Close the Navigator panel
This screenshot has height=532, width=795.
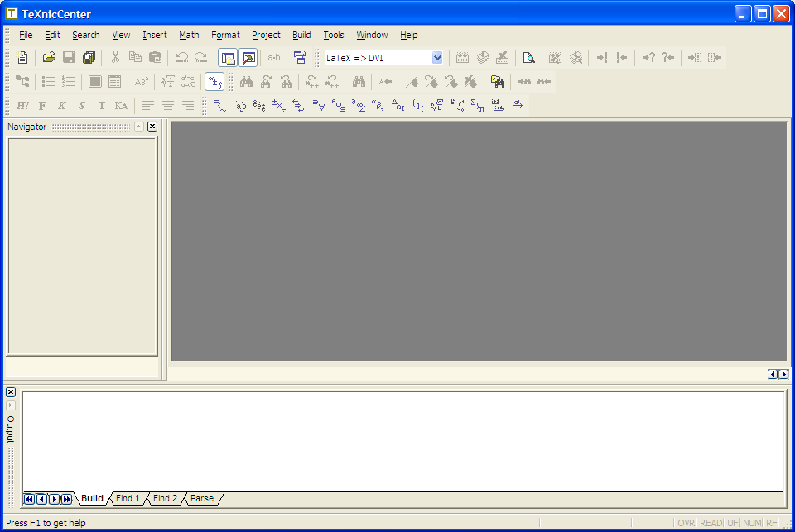coord(152,127)
